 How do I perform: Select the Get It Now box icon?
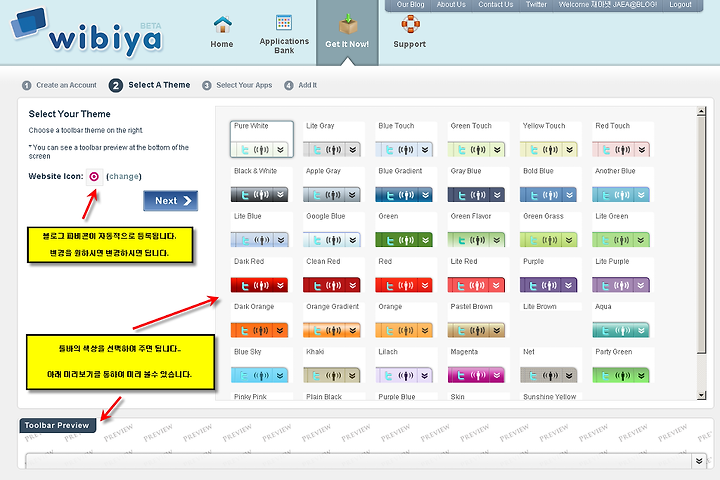click(348, 24)
